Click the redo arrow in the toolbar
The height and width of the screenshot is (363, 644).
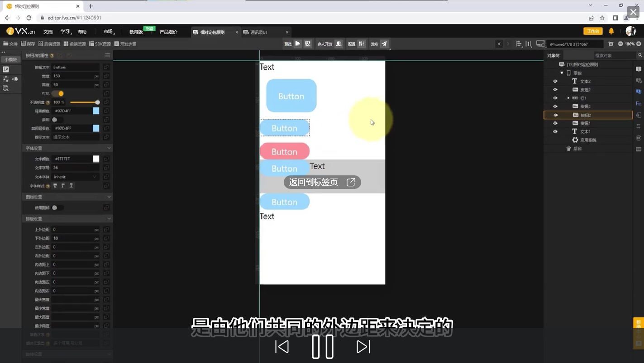[508, 44]
